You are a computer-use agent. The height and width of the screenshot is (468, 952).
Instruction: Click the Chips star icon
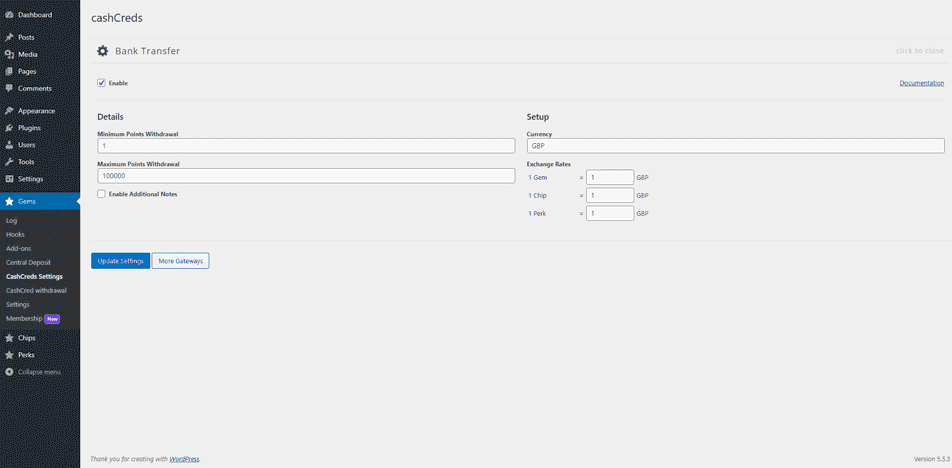click(x=9, y=338)
